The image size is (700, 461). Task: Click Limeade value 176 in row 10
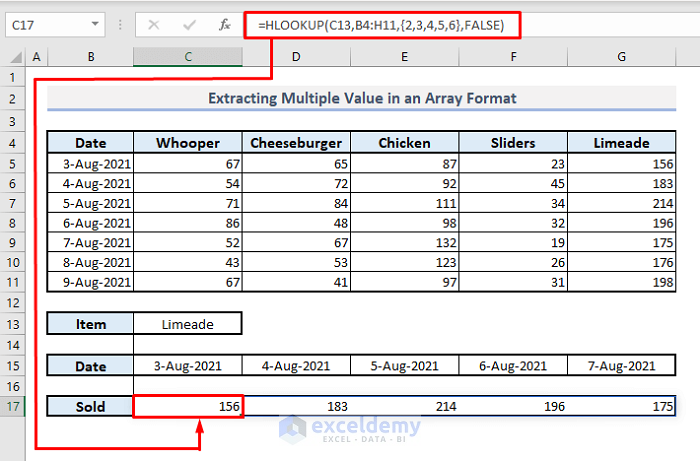[621, 262]
